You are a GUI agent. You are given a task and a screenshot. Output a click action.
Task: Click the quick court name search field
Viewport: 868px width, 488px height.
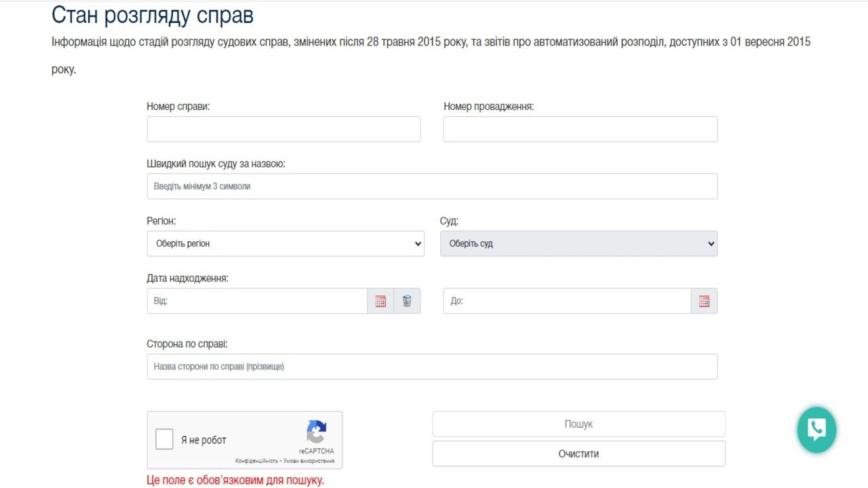coord(432,186)
